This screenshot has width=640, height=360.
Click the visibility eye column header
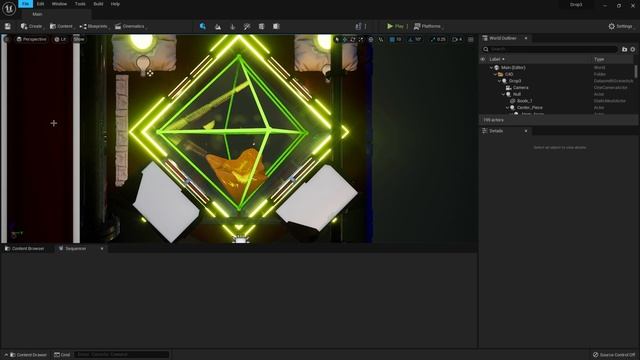click(482, 59)
